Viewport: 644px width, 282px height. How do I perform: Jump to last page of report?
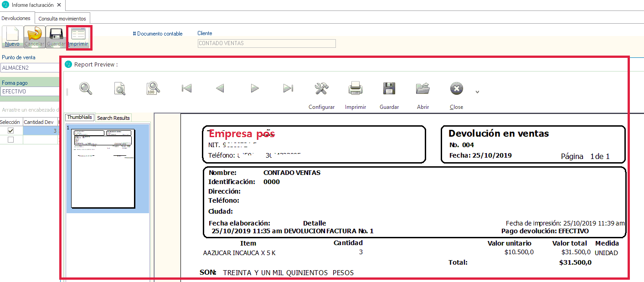[x=288, y=88]
